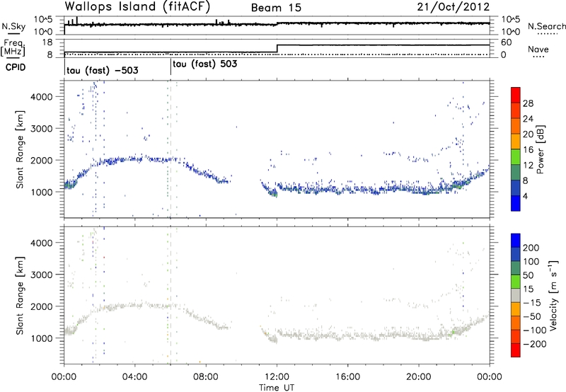The height and width of the screenshot is (392, 566).
Task: Click the "24" label on Power color bar
Action: tap(528, 119)
